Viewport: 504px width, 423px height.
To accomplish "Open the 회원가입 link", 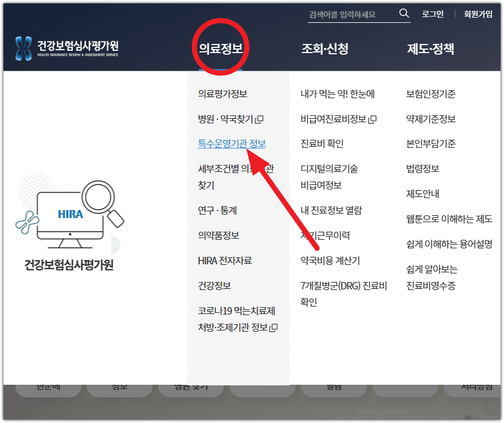I will (478, 14).
